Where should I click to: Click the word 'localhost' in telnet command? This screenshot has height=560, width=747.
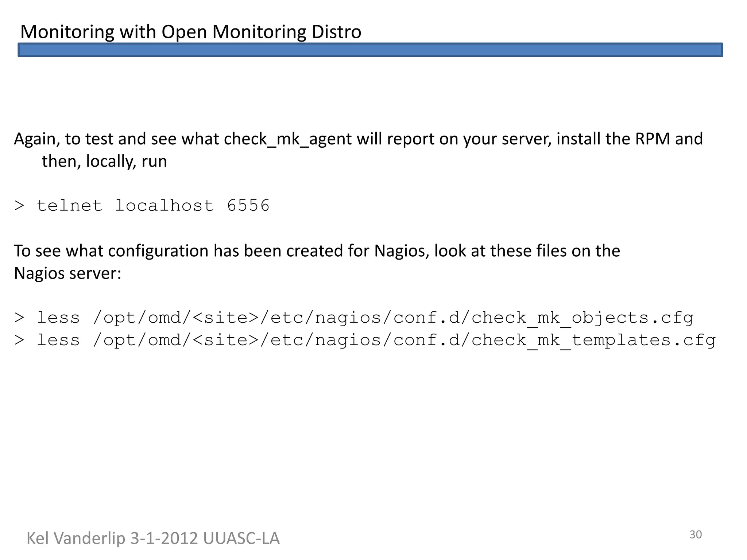tap(164, 206)
